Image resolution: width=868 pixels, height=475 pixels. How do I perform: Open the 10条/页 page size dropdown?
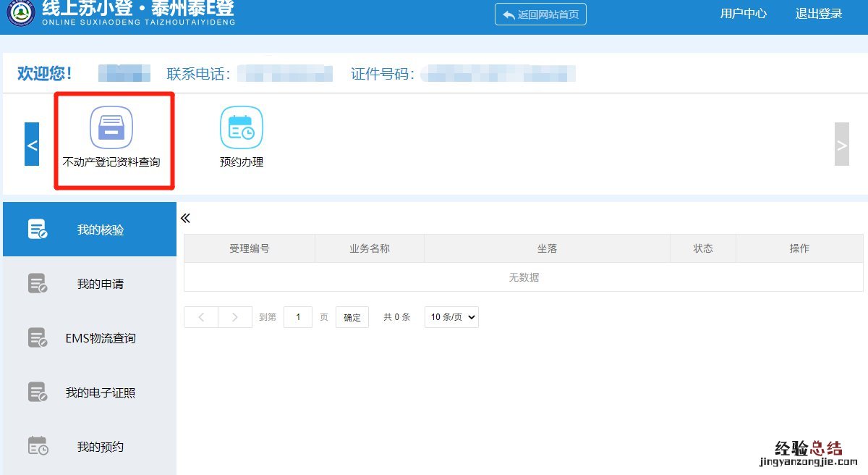tap(451, 317)
